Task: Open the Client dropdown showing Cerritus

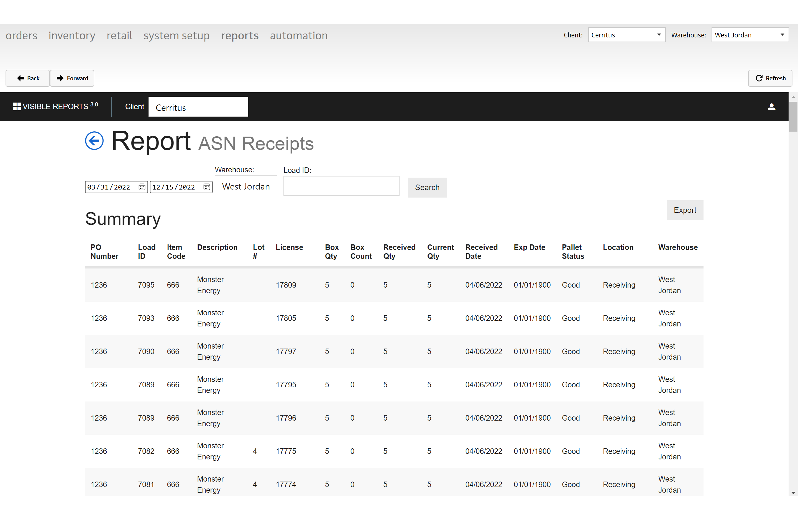Action: [627, 35]
